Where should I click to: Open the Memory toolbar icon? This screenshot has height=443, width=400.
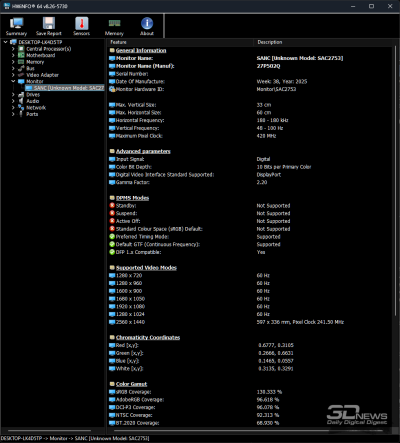(114, 23)
